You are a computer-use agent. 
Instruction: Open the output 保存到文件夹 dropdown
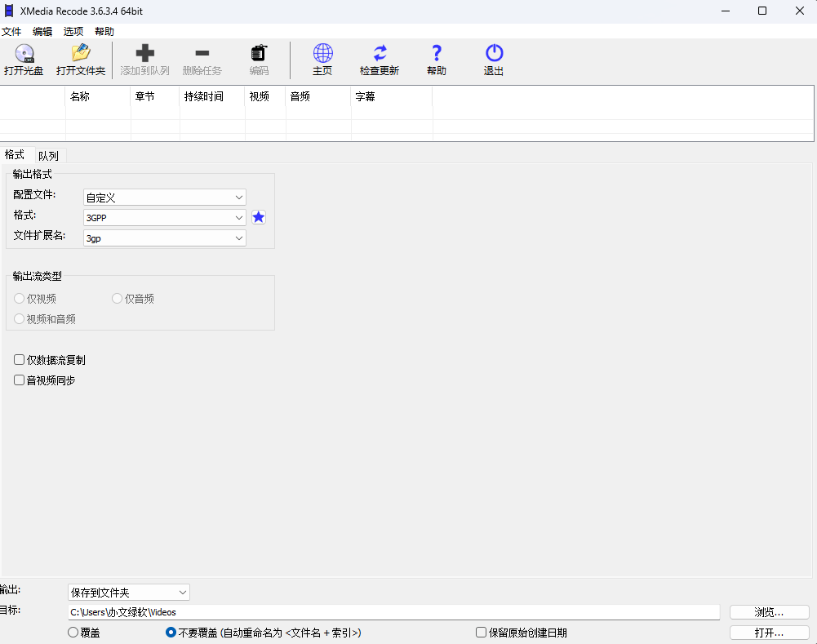129,593
